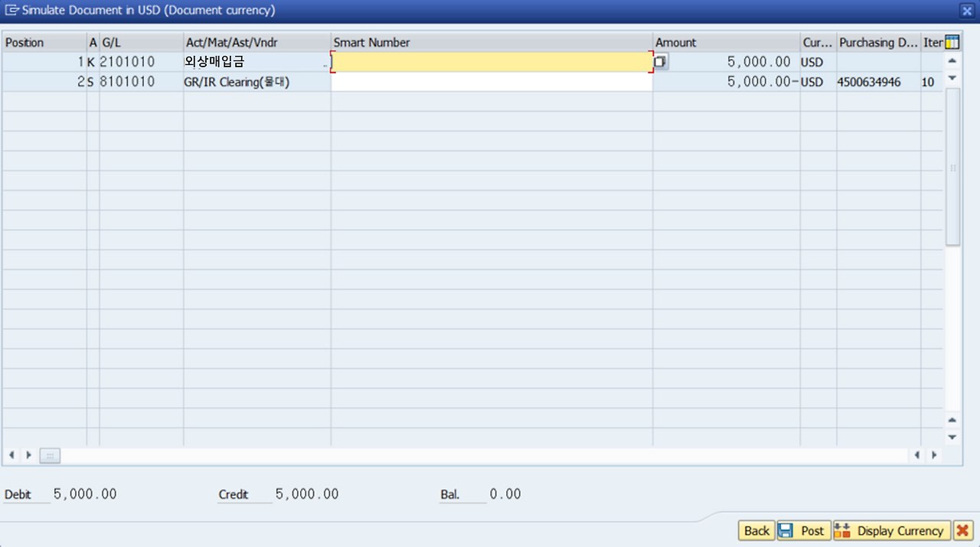Go Back from the simulation

pos(756,531)
